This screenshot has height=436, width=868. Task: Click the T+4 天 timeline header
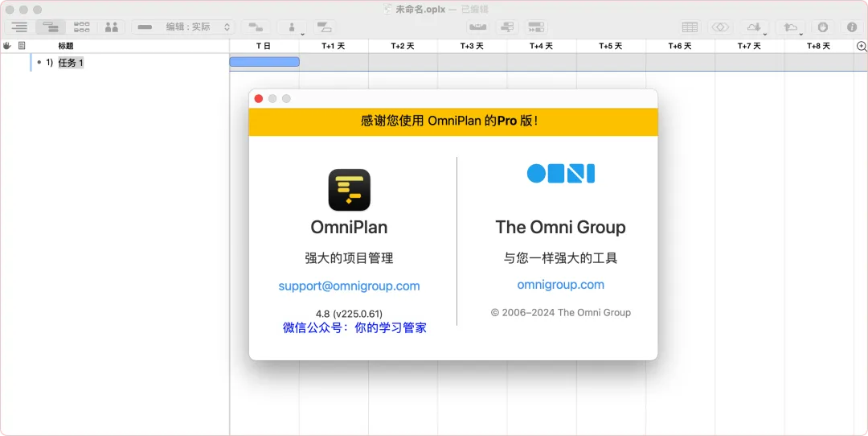541,46
